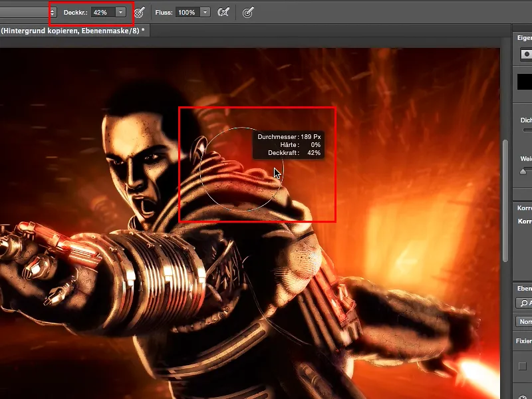Select the Hintergrund kopieren document tab

72,31
